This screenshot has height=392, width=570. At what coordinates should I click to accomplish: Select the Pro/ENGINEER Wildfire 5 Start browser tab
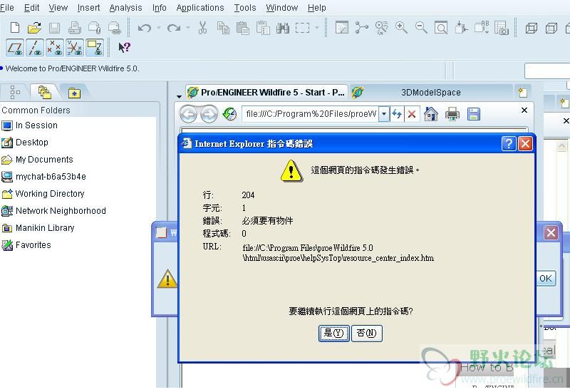(x=266, y=93)
